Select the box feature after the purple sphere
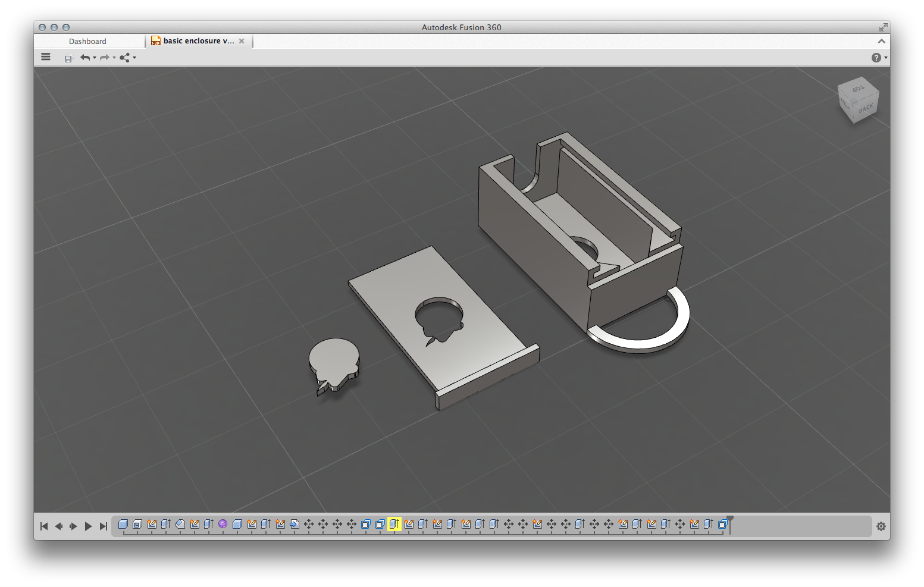The height and width of the screenshot is (587, 924). pos(237,524)
